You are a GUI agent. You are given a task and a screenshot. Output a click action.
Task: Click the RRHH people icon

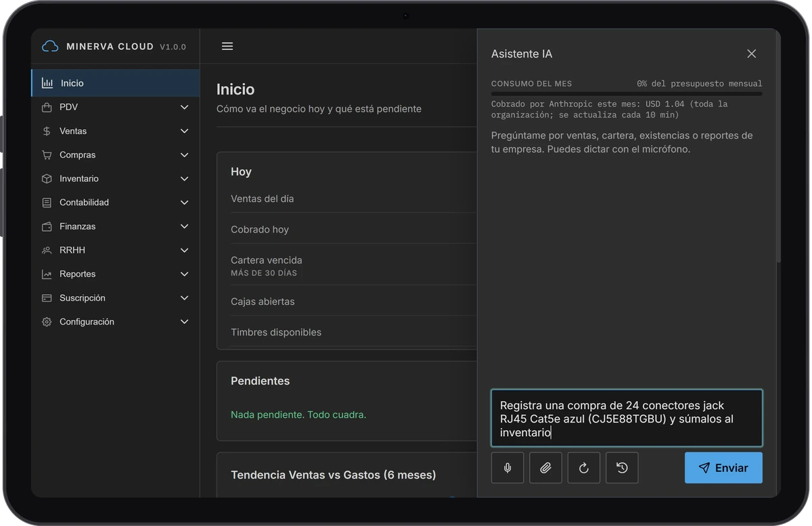(47, 250)
